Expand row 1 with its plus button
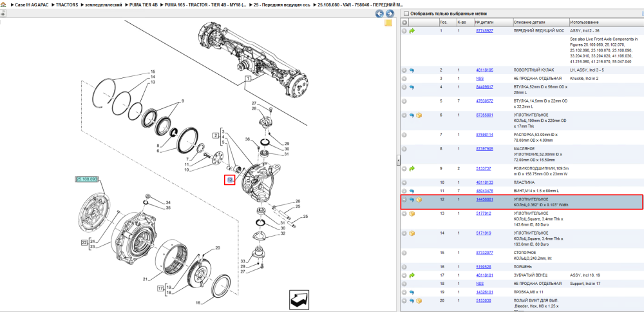644x312 pixels. point(404,31)
